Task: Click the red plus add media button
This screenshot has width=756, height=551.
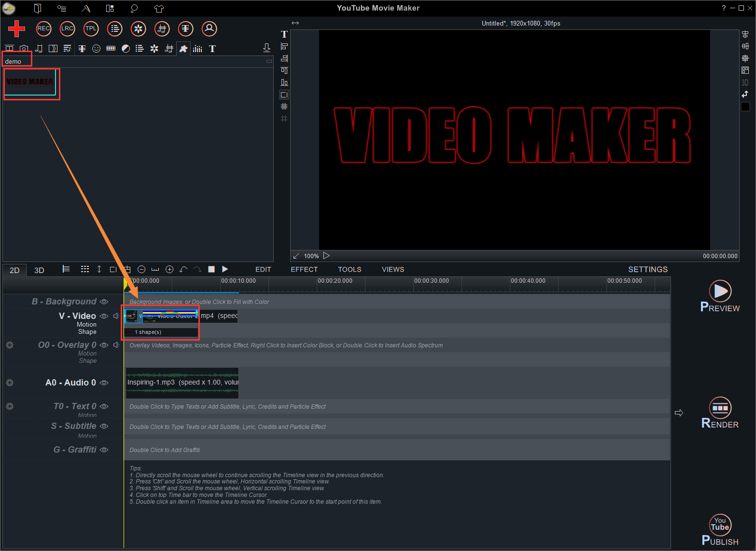Action: [x=16, y=28]
